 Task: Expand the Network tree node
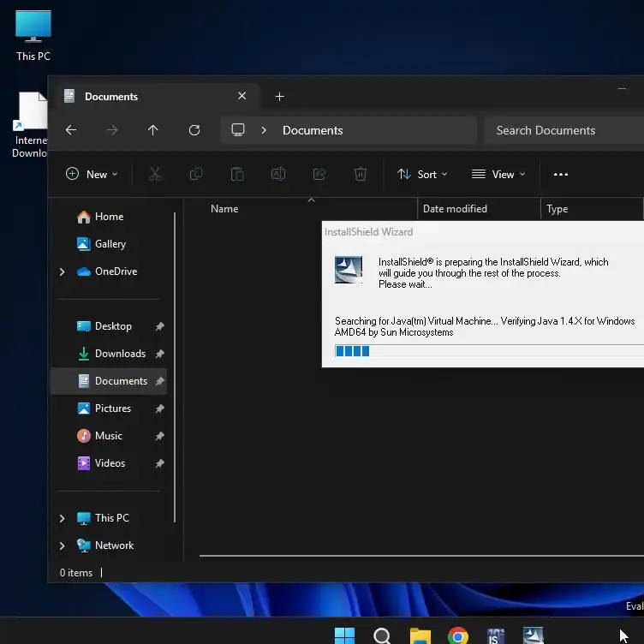click(62, 546)
